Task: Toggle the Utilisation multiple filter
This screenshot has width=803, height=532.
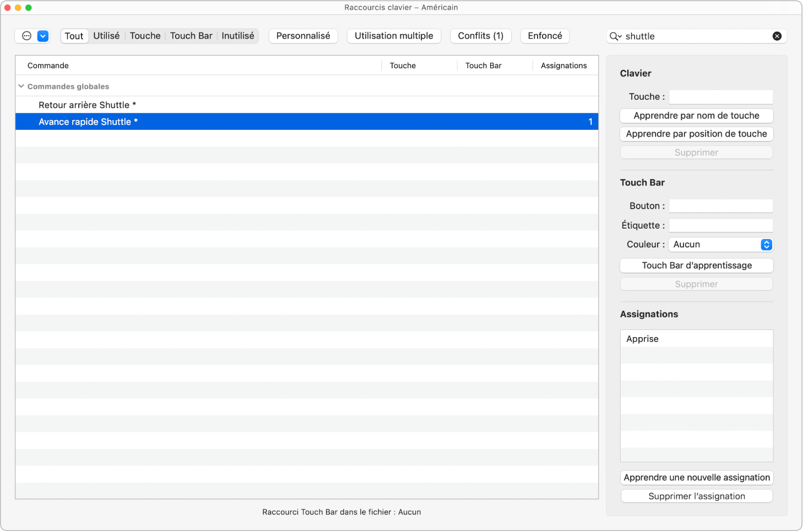Action: tap(394, 36)
